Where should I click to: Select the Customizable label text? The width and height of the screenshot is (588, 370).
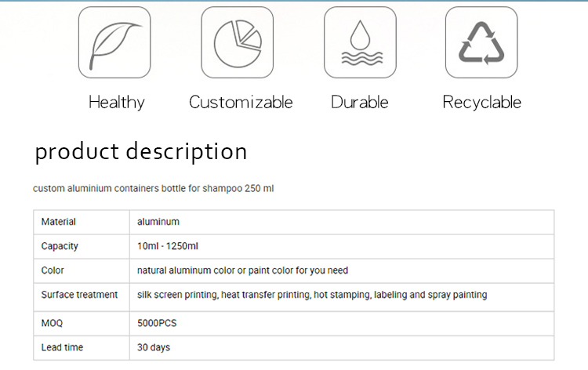(241, 102)
